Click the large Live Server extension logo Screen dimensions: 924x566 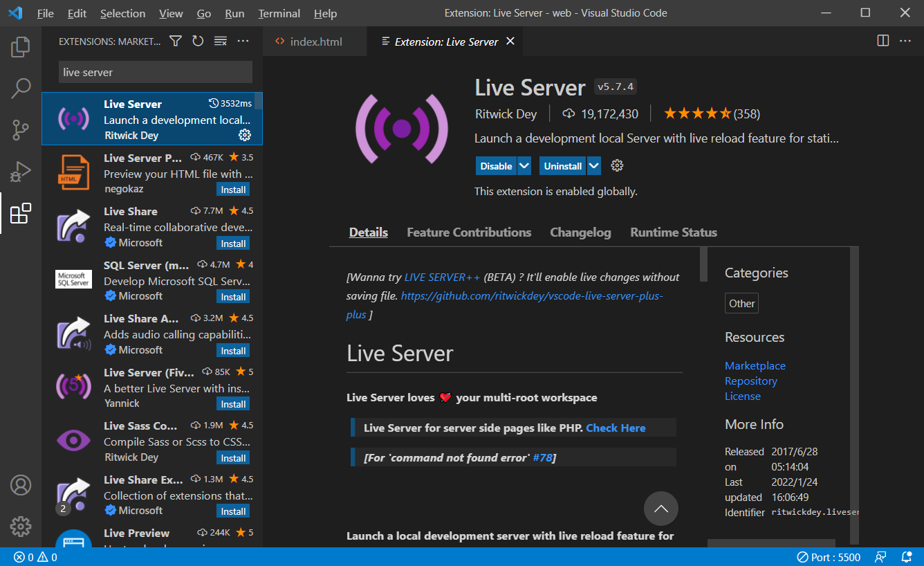(402, 128)
